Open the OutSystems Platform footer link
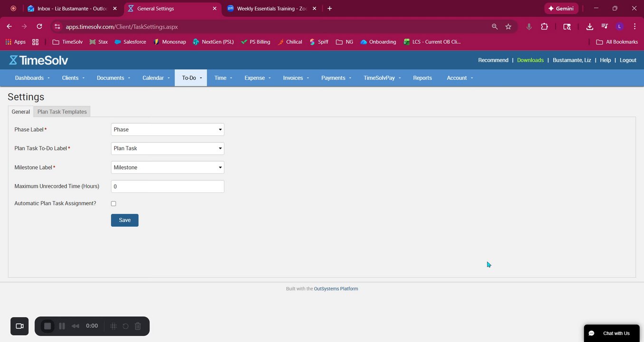 (x=336, y=289)
